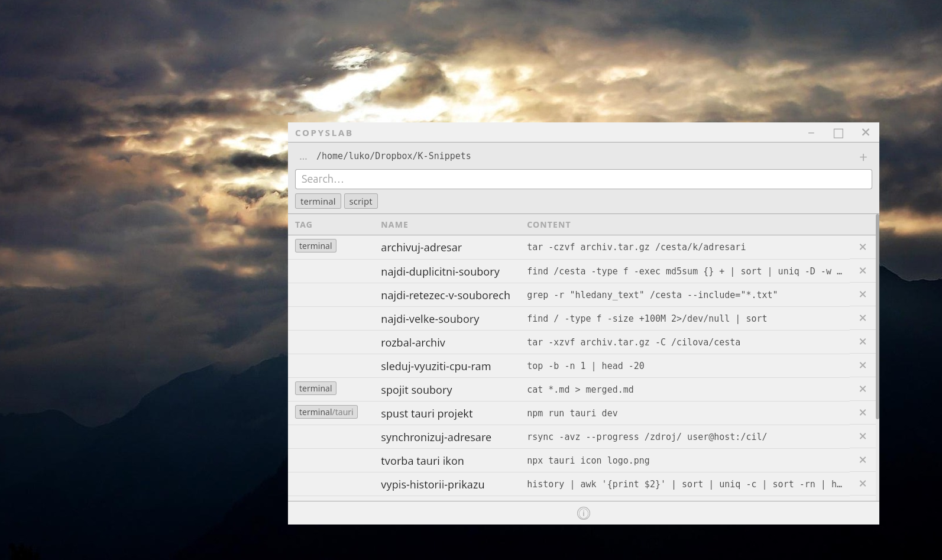The image size is (942, 560).
Task: Delete the spust tauri projekt snippet
Action: coord(862,413)
